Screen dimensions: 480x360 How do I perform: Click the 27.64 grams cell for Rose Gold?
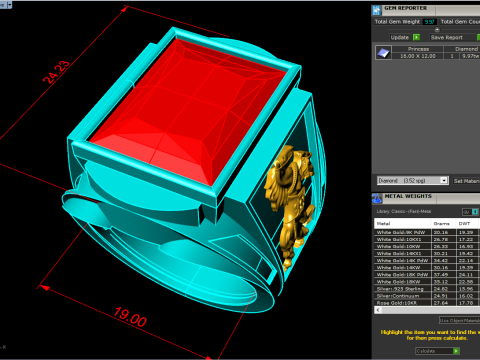(x=443, y=303)
